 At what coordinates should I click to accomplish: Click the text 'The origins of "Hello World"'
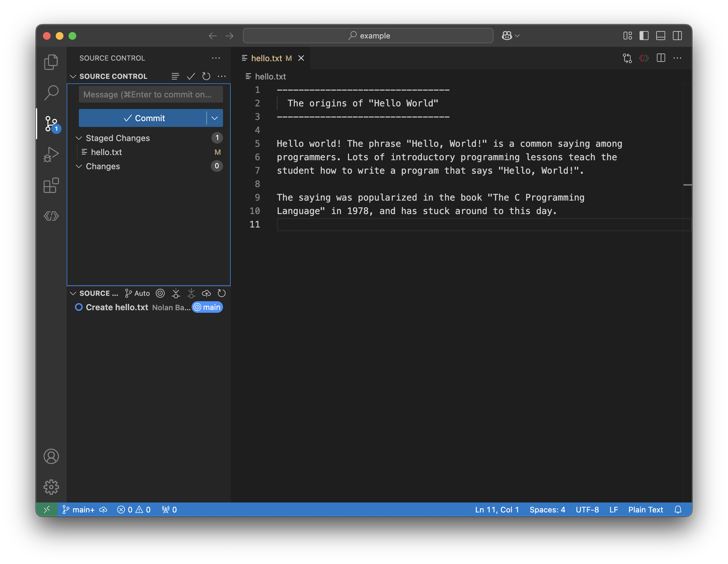[363, 103]
